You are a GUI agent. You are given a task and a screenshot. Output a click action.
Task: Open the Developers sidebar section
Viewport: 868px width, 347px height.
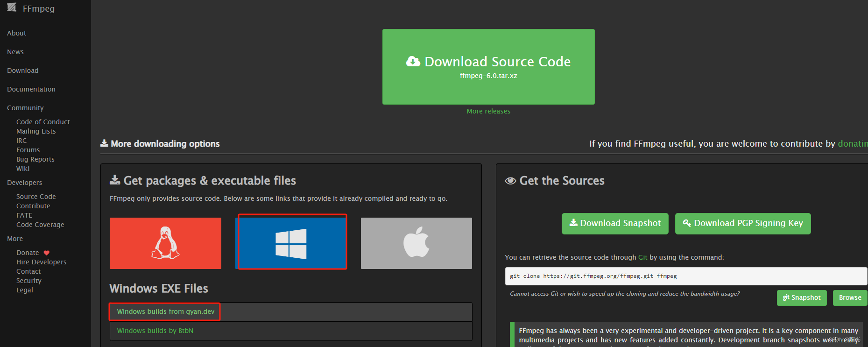pyautogui.click(x=24, y=183)
